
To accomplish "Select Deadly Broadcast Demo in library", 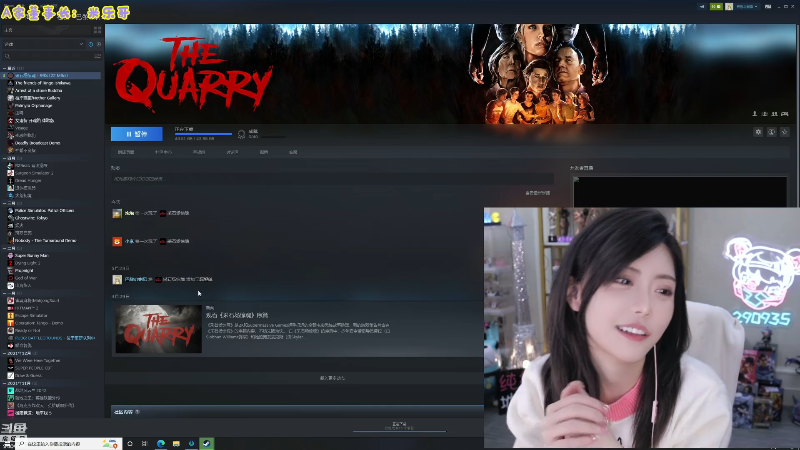I will click(x=37, y=143).
